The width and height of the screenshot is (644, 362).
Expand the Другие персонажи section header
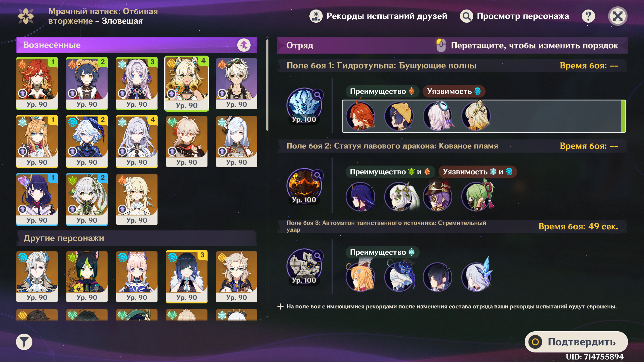137,238
